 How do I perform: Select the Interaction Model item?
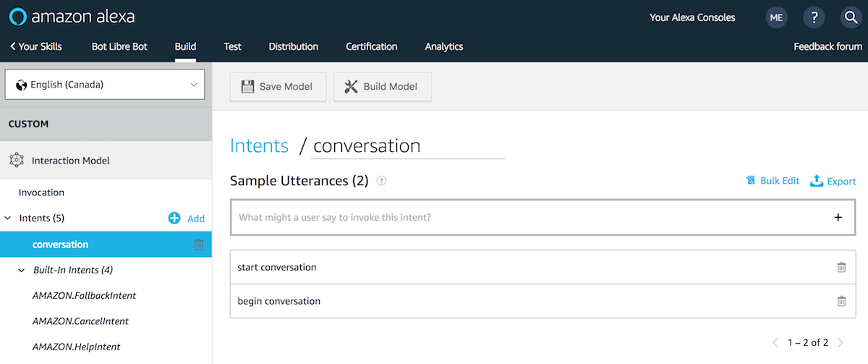coord(106,161)
